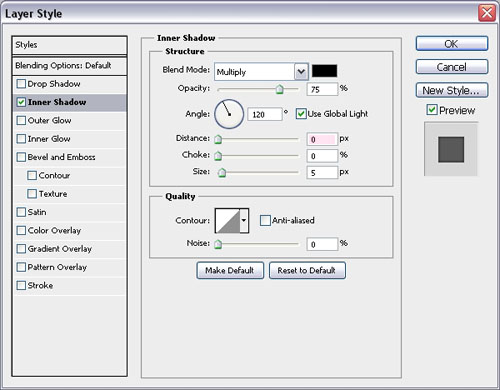This screenshot has height=390, width=500.
Task: Tick the Outer Glow checkbox
Action: click(x=21, y=120)
